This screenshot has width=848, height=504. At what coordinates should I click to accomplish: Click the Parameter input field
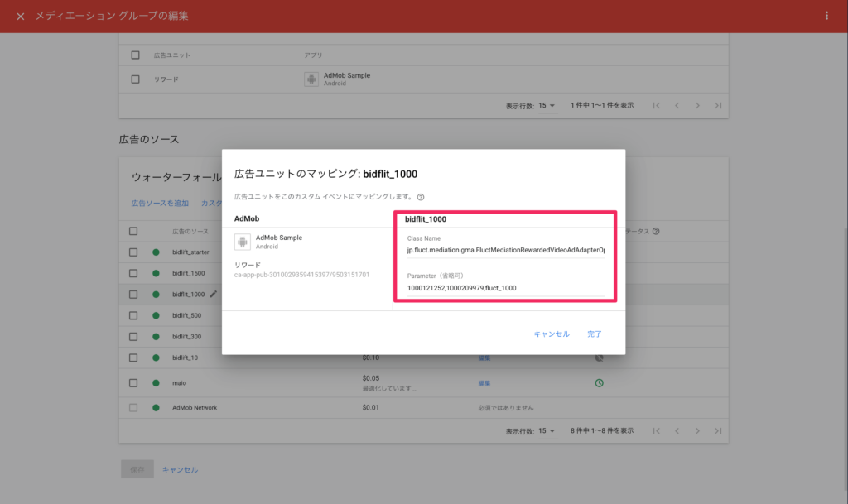click(506, 288)
